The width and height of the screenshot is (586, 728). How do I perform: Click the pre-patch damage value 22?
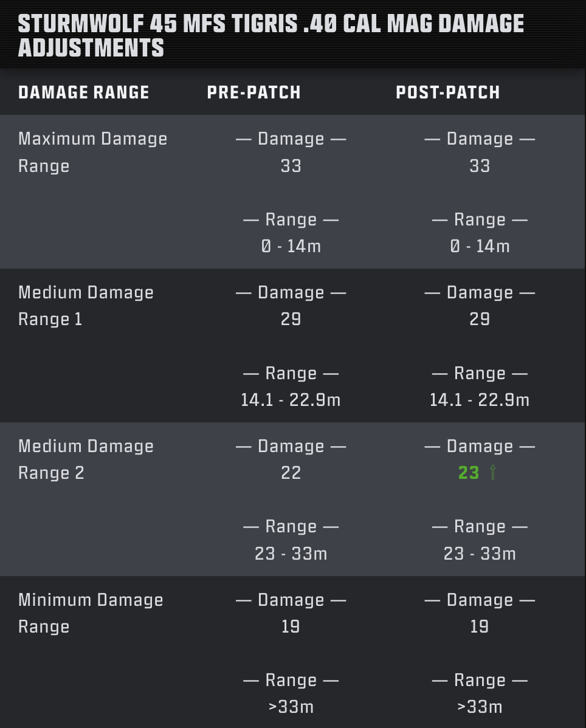pos(291,473)
